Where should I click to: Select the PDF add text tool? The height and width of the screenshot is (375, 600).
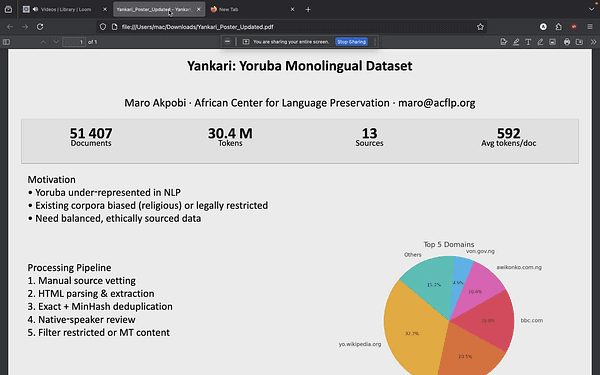coord(528,42)
